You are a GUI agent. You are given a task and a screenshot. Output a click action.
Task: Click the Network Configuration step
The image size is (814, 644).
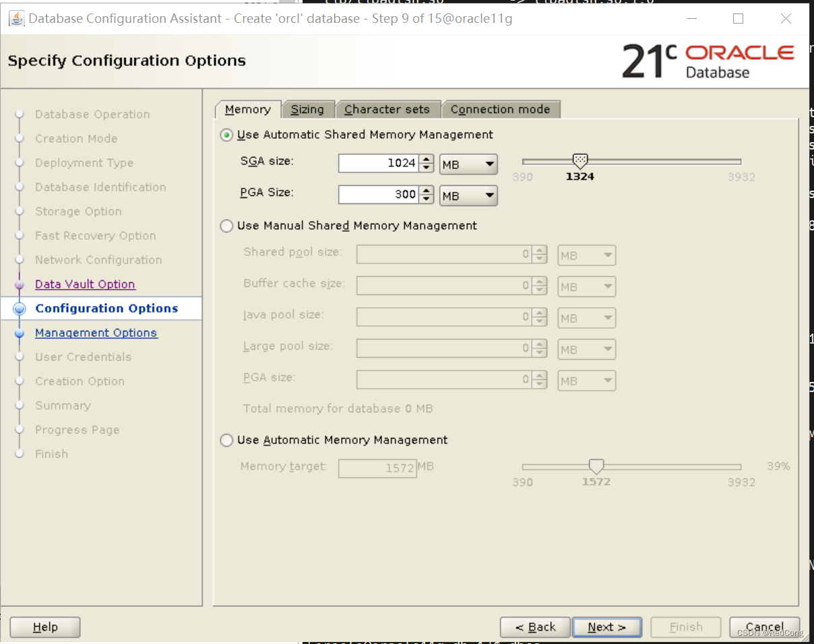(98, 260)
